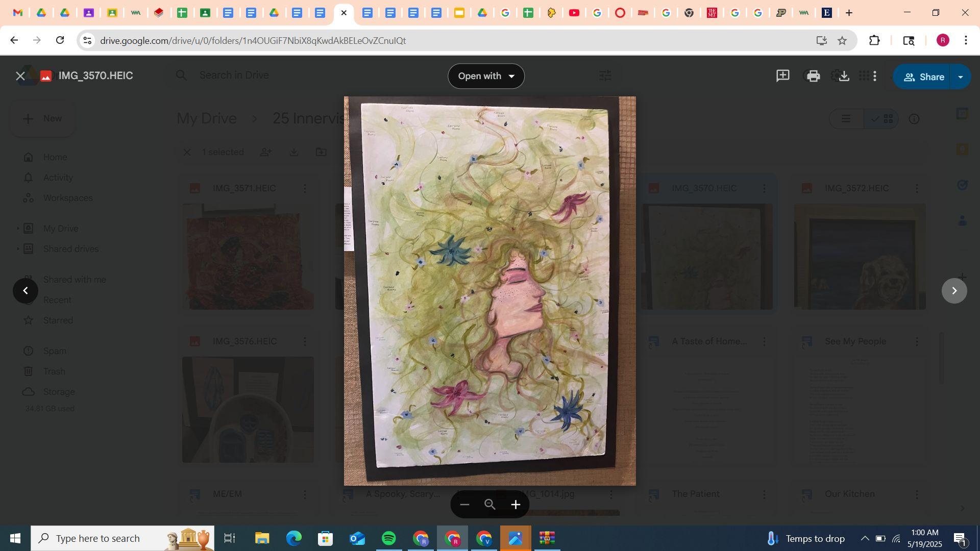Close the IMG_3570.HEIC preview
This screenshot has height=551, width=980.
point(20,76)
